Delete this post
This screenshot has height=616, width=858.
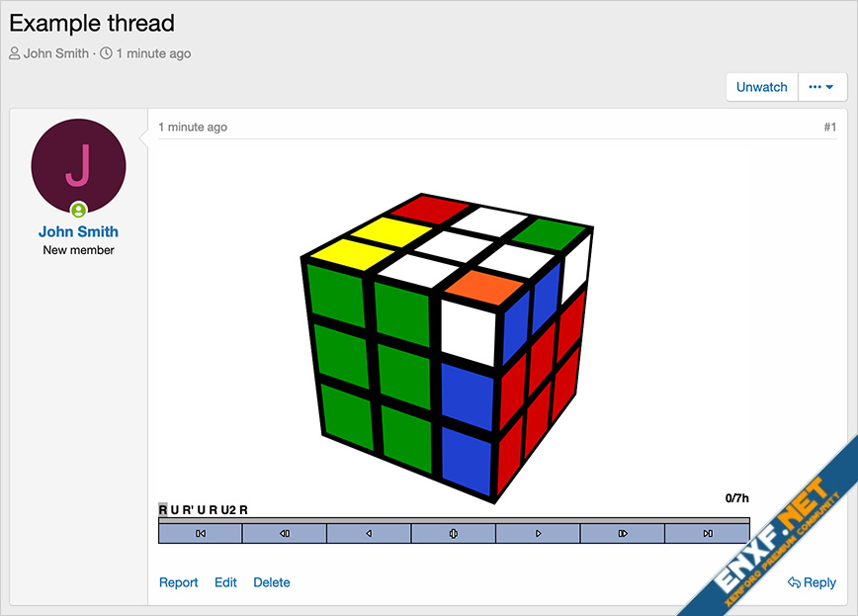(x=272, y=582)
